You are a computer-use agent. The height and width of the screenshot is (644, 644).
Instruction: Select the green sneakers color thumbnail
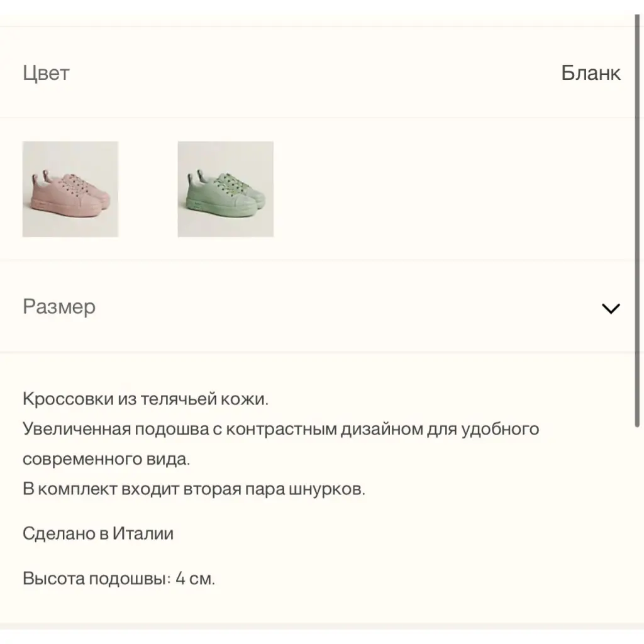[226, 189]
